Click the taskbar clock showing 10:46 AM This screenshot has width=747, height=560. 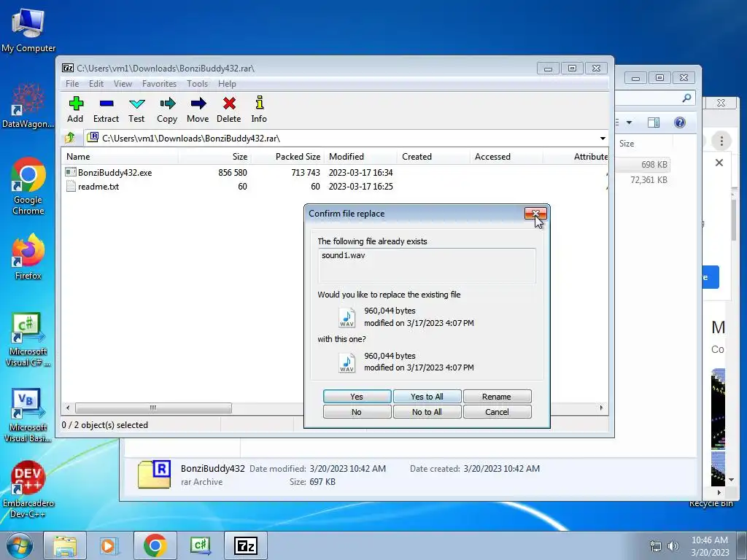pyautogui.click(x=709, y=545)
